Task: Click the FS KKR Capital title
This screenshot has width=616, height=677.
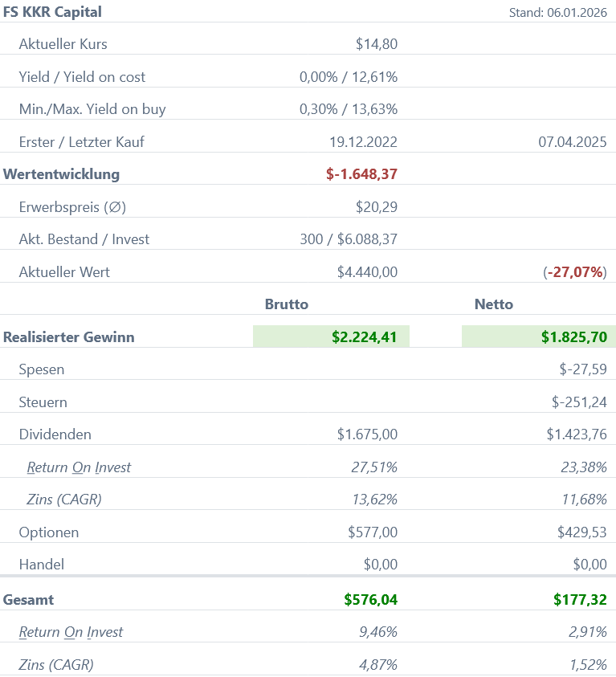Action: (52, 12)
